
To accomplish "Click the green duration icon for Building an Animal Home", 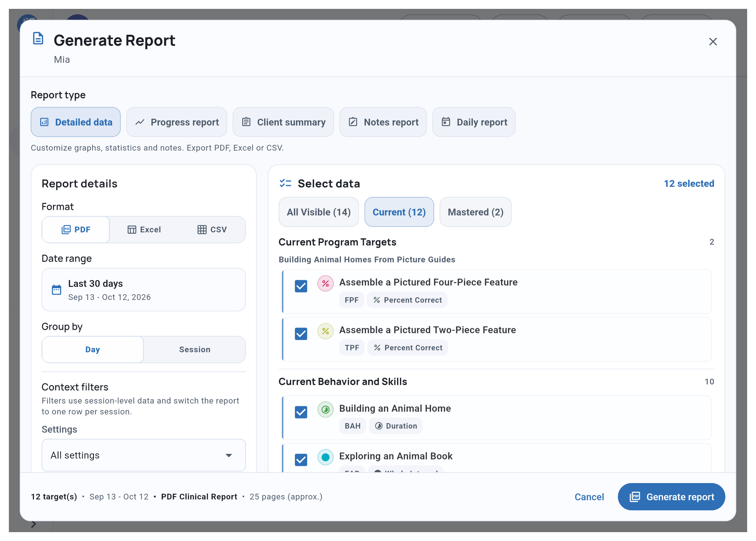I will [x=326, y=410].
